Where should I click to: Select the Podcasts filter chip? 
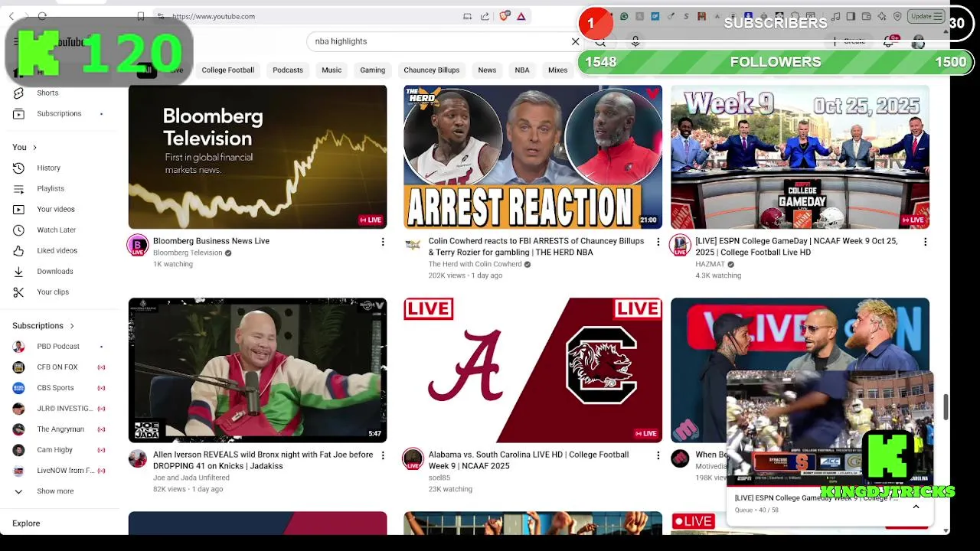point(288,70)
